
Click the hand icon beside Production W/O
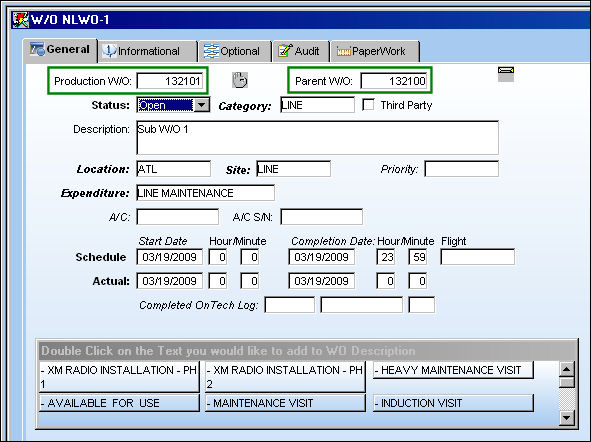click(240, 80)
